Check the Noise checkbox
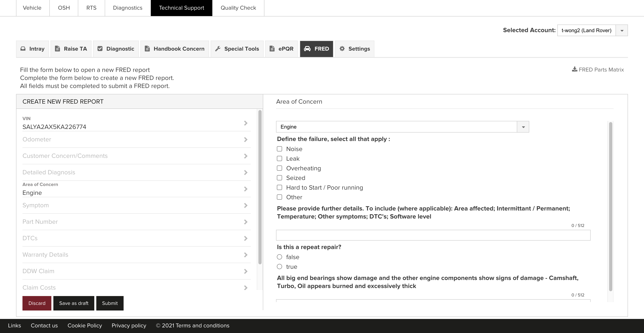 [x=279, y=149]
